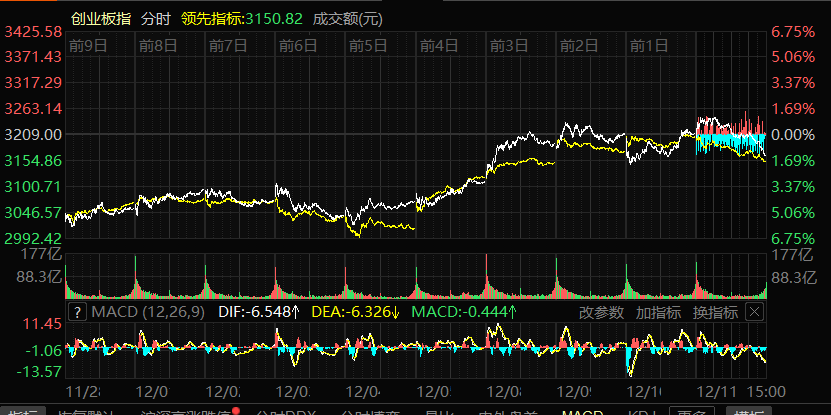Click the 成交额(元) volume unit label
The image size is (831, 415).
[x=346, y=19]
